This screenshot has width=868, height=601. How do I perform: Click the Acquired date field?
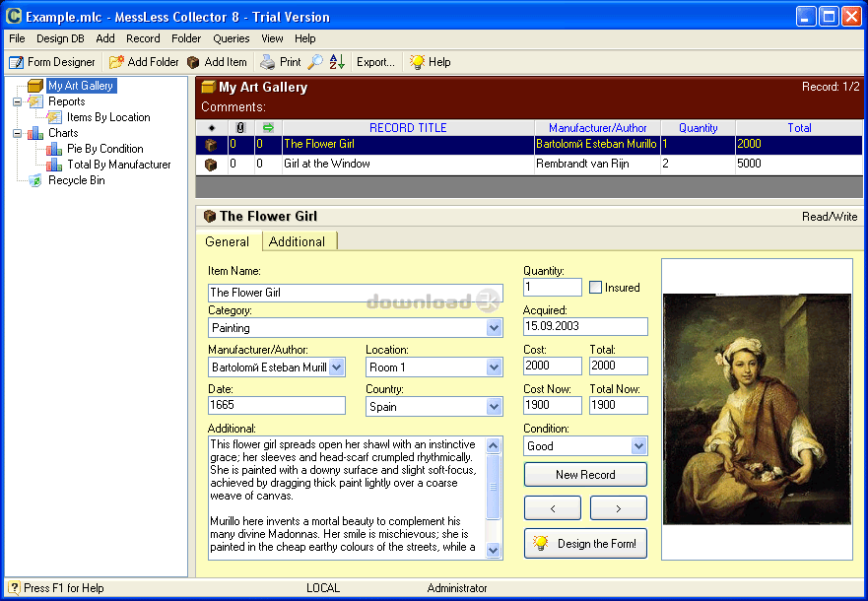click(585, 326)
